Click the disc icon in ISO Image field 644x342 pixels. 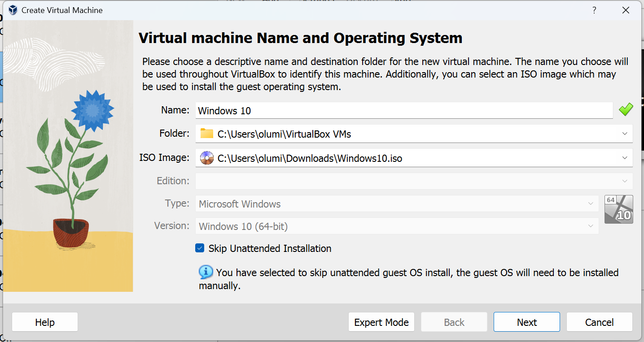(206, 158)
